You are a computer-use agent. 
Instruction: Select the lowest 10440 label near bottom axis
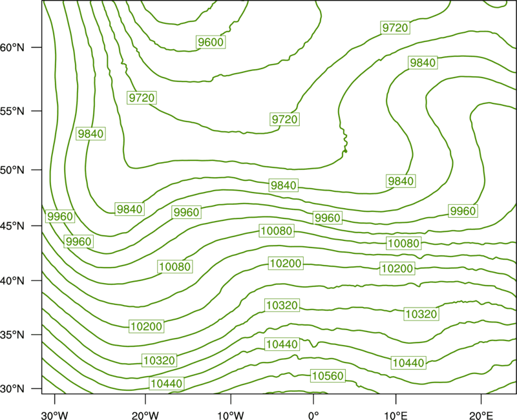(x=167, y=383)
